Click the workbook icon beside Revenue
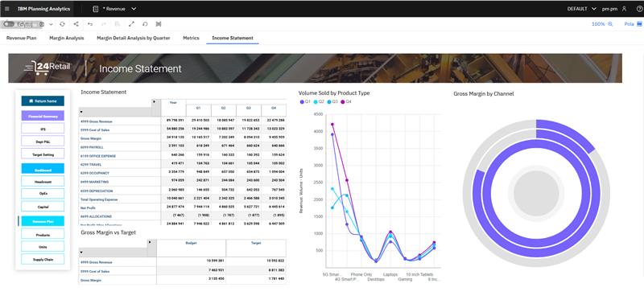Screen dimensions: 644x308 (x=96, y=9)
